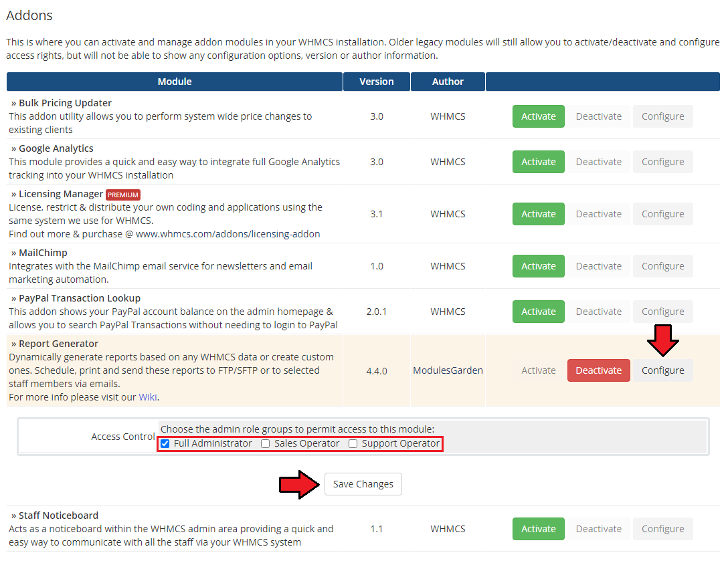This screenshot has height=575, width=728.
Task: Save Changes to access control
Action: [363, 484]
